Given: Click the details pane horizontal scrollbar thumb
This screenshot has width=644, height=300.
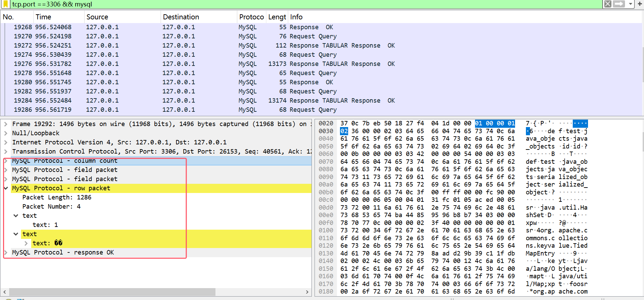Looking at the screenshot, I should pos(112,292).
